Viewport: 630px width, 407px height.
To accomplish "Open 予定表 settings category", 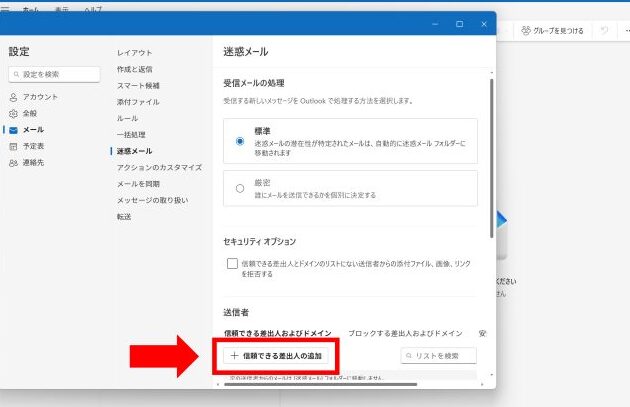I will coord(27,146).
